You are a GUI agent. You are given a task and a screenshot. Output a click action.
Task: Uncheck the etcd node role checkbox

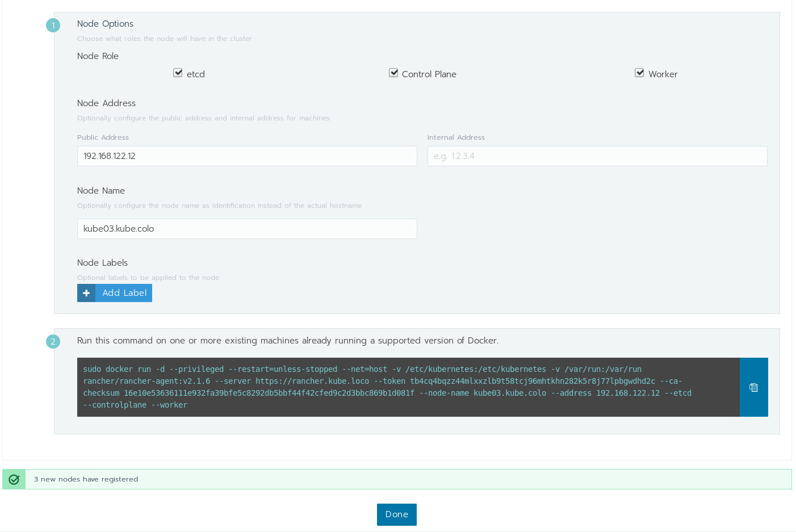178,73
